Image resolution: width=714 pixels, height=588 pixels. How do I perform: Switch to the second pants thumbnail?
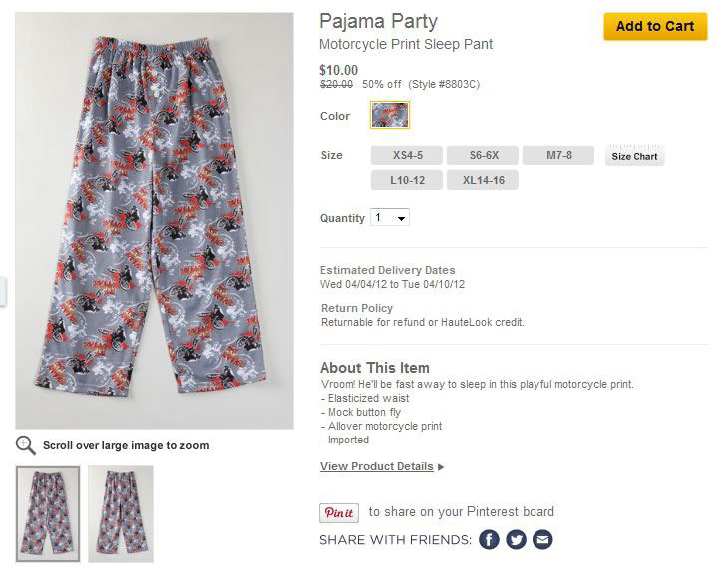click(x=121, y=513)
